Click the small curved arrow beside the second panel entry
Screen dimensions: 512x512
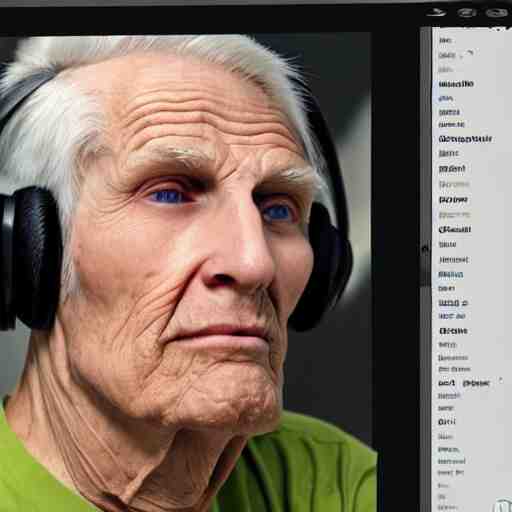(x=470, y=53)
